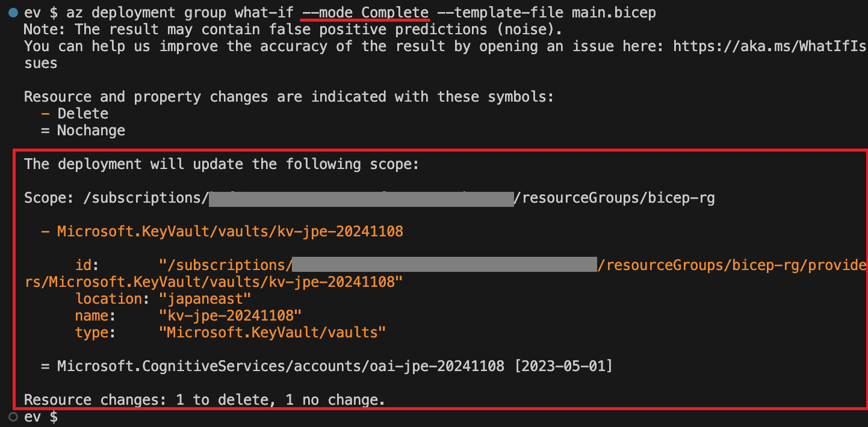Click the resourceGroups/bicep-rg text in the Scope line
This screenshot has width=868, height=427.
pyautogui.click(x=618, y=198)
